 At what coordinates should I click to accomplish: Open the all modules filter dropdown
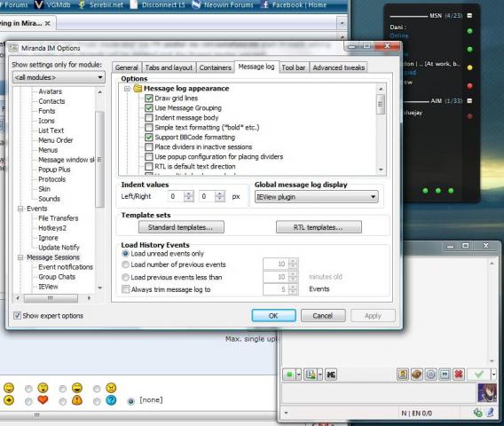point(59,77)
